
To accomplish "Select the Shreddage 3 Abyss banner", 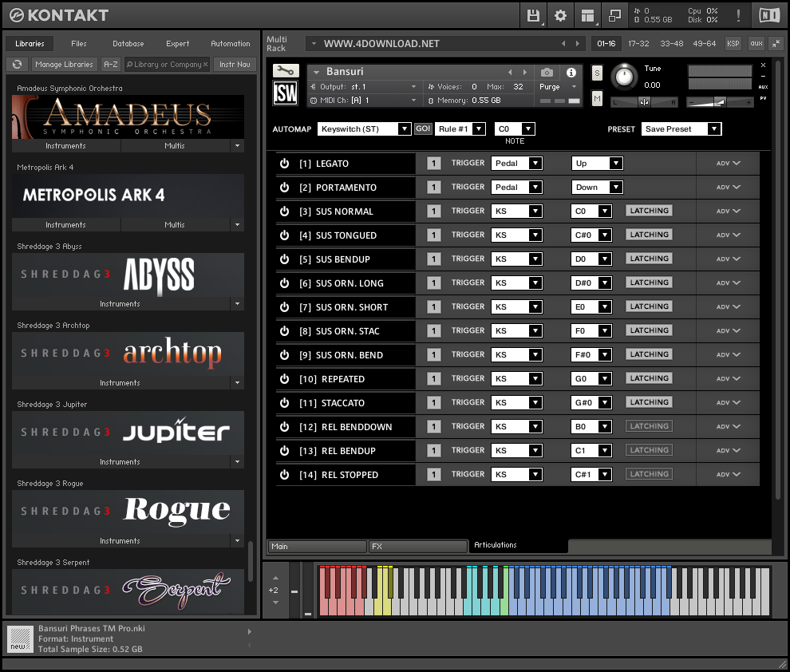I will coord(128,275).
